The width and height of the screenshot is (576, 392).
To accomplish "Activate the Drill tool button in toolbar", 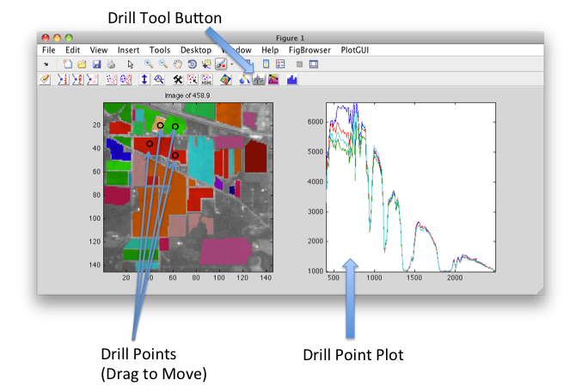I will click(x=258, y=80).
